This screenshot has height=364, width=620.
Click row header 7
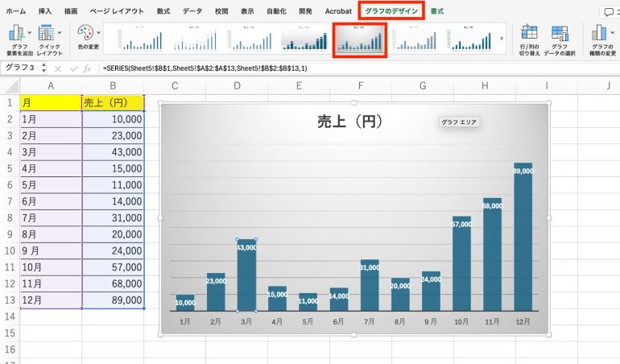pos(10,201)
